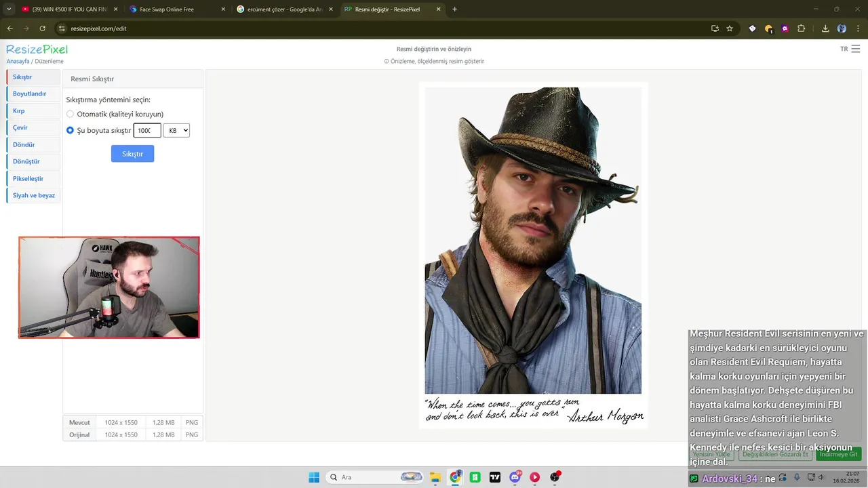Screen dimensions: 868x488
Task: Click the Chrome taskbar icon
Action: click(455, 477)
